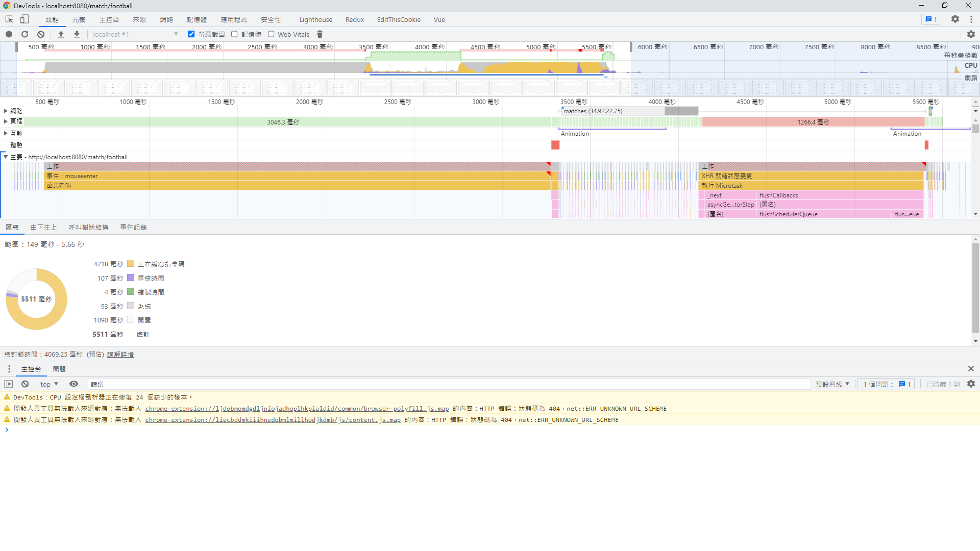Enable the memory (記憶體) checkbox
980x551 pixels.
coord(234,34)
